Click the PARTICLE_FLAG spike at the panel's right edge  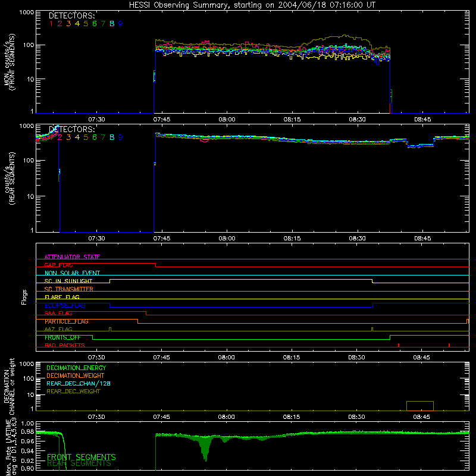pos(468,321)
